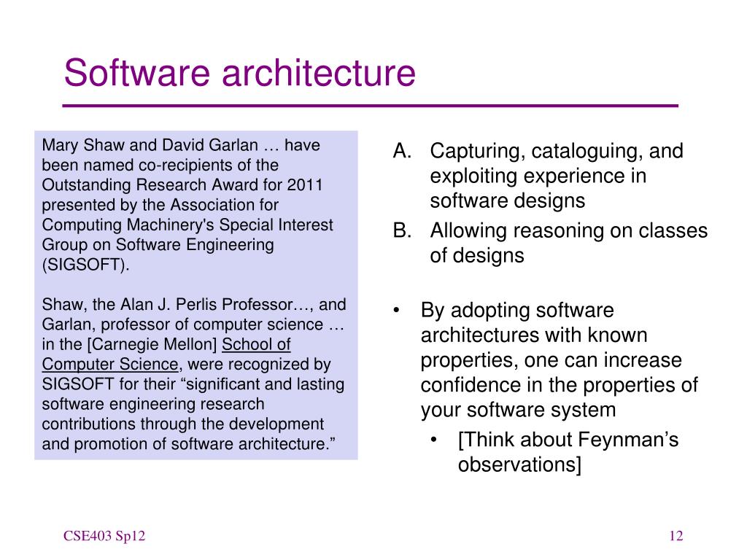Select item A about capturing and cataloguing experience
Image resolution: width=747 pixels, height=560 pixels.
coord(538,176)
